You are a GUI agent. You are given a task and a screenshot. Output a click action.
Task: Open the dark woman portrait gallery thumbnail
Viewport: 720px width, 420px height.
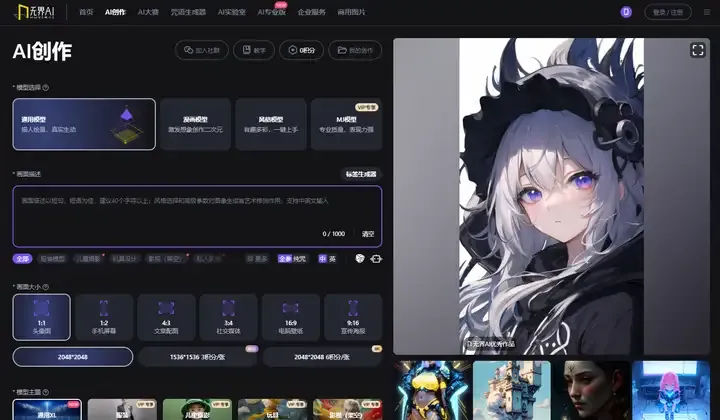[x=591, y=390]
